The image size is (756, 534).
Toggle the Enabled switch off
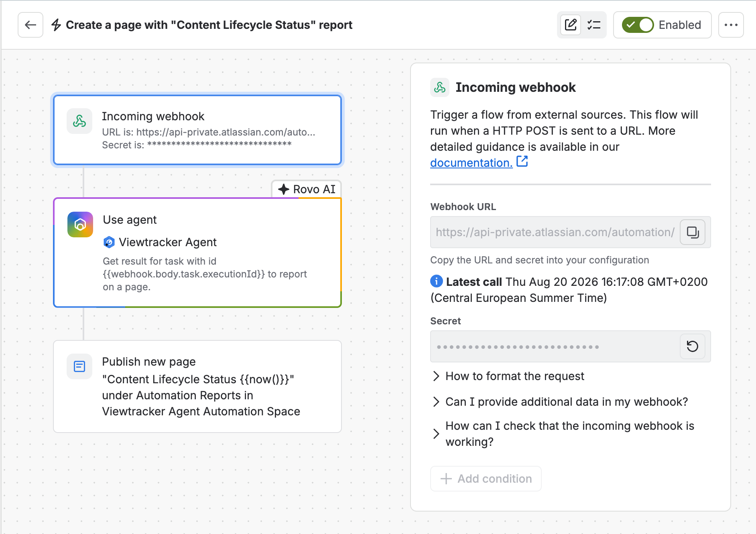[x=638, y=25]
